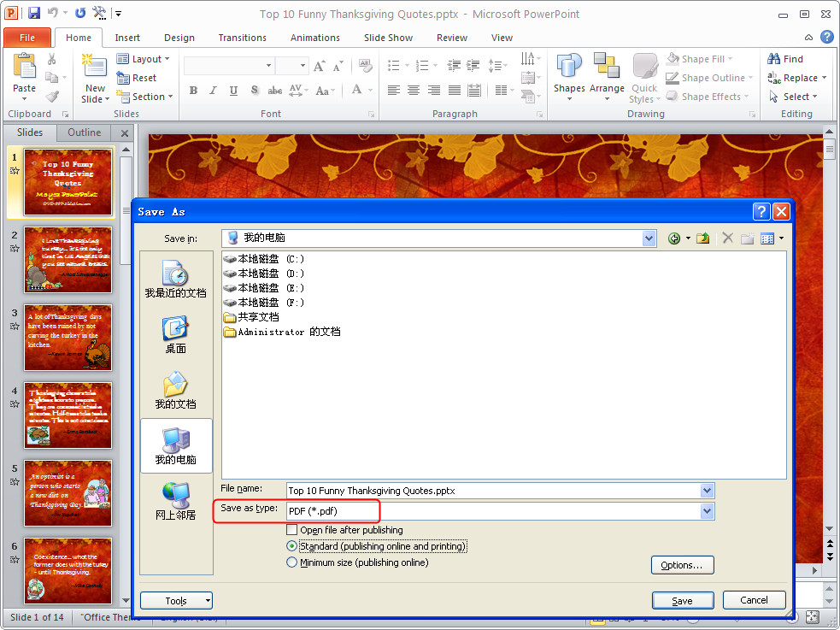The height and width of the screenshot is (630, 840).
Task: Click the Save As dialog help button
Action: coord(761,212)
